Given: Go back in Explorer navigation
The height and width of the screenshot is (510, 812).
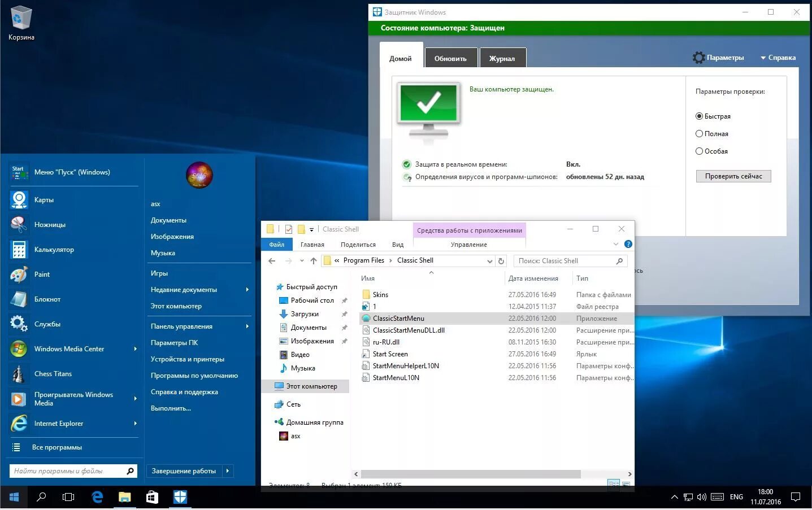Looking at the screenshot, I should pos(272,261).
